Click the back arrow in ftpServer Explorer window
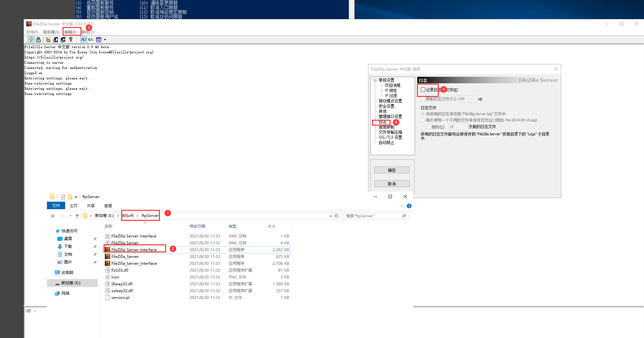This screenshot has height=338, width=644. click(x=53, y=216)
